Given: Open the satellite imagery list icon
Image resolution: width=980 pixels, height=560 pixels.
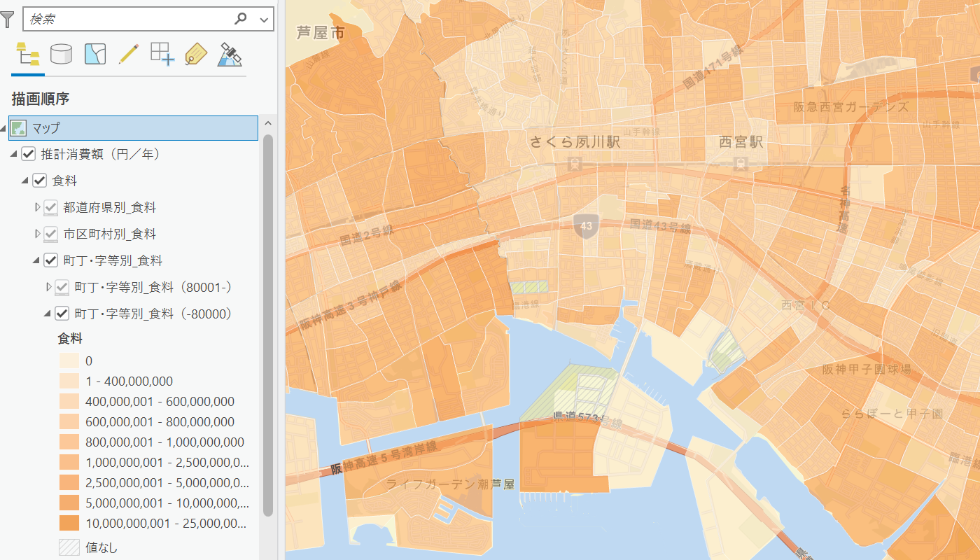Looking at the screenshot, I should [x=230, y=54].
